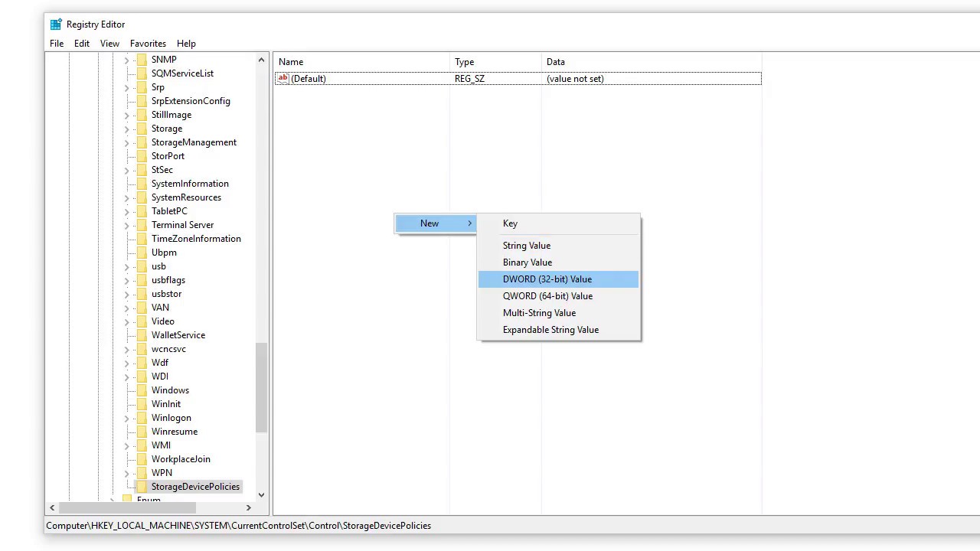Screen dimensions: 980x551
Task: Choose String Value in submenu
Action: point(558,246)
